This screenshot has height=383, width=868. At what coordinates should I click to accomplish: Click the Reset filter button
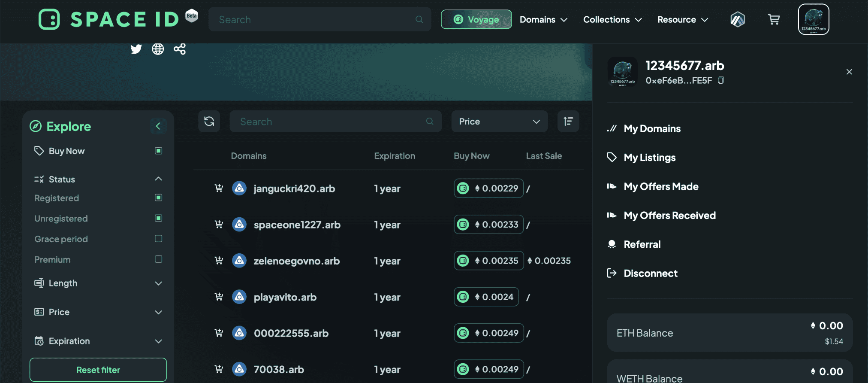98,370
